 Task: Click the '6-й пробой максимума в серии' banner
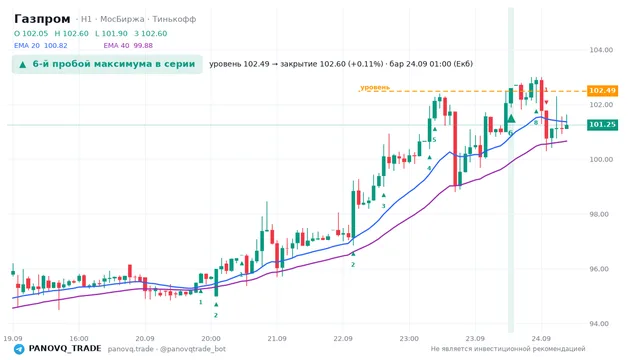pyautogui.click(x=107, y=64)
